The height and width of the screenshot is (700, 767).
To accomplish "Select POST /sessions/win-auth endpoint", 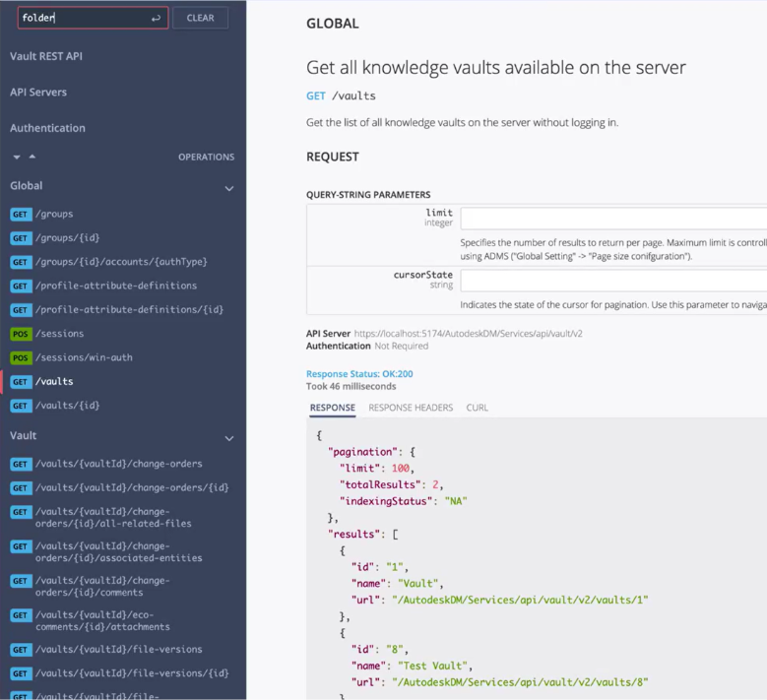I will pyautogui.click(x=83, y=357).
